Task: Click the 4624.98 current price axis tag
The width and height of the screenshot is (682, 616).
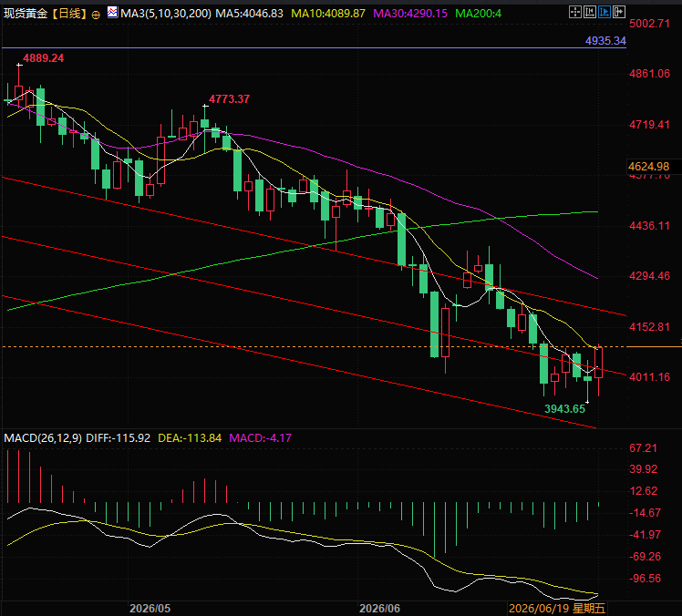Action: click(648, 167)
